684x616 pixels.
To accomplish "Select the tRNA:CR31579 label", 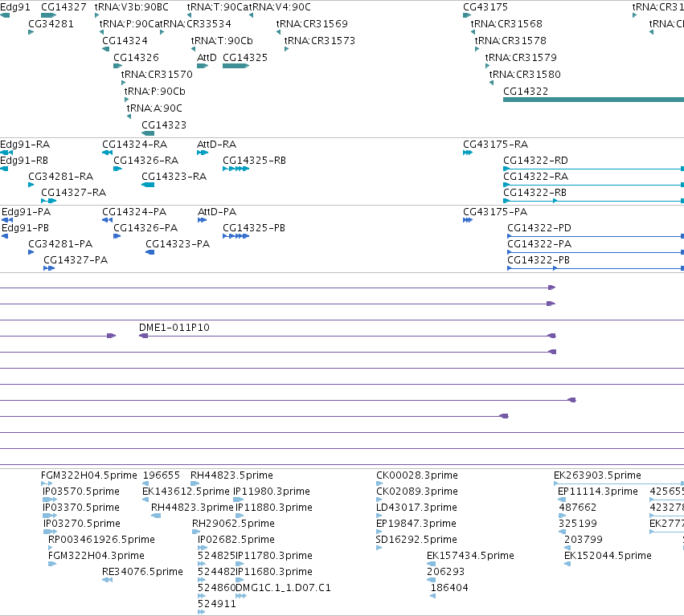I will (521, 58).
